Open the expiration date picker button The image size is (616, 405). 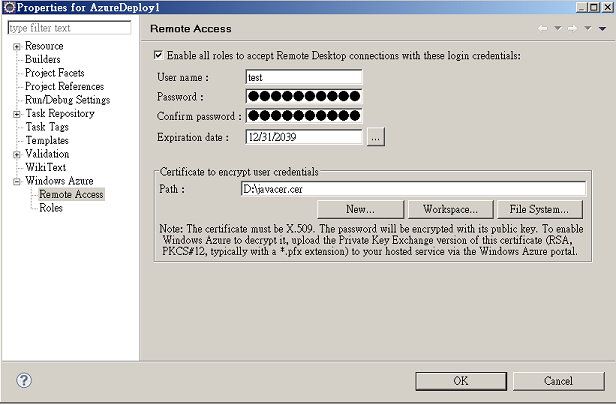pos(376,137)
